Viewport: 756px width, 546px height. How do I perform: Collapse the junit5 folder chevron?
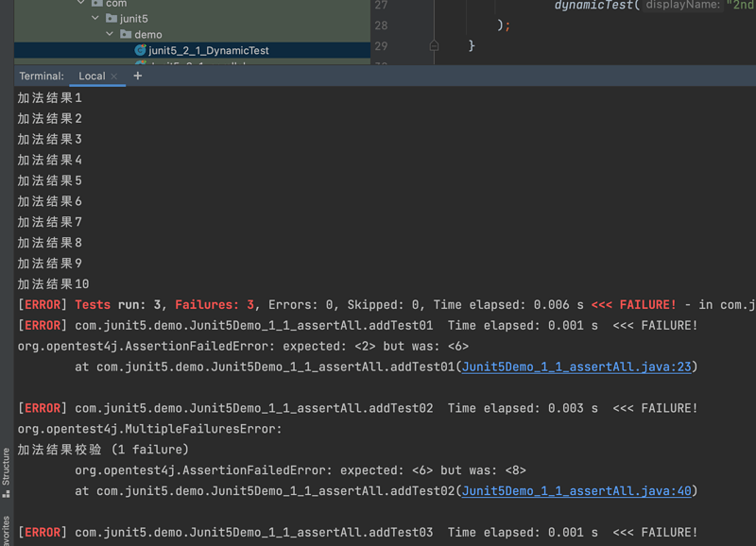95,19
